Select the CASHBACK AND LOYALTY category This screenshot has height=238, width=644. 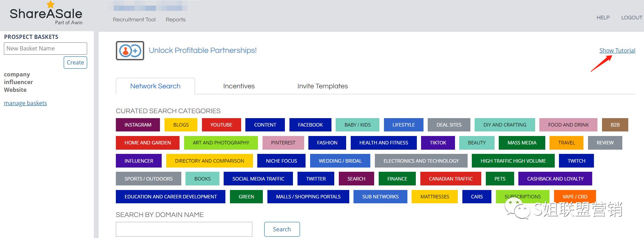pyautogui.click(x=555, y=179)
